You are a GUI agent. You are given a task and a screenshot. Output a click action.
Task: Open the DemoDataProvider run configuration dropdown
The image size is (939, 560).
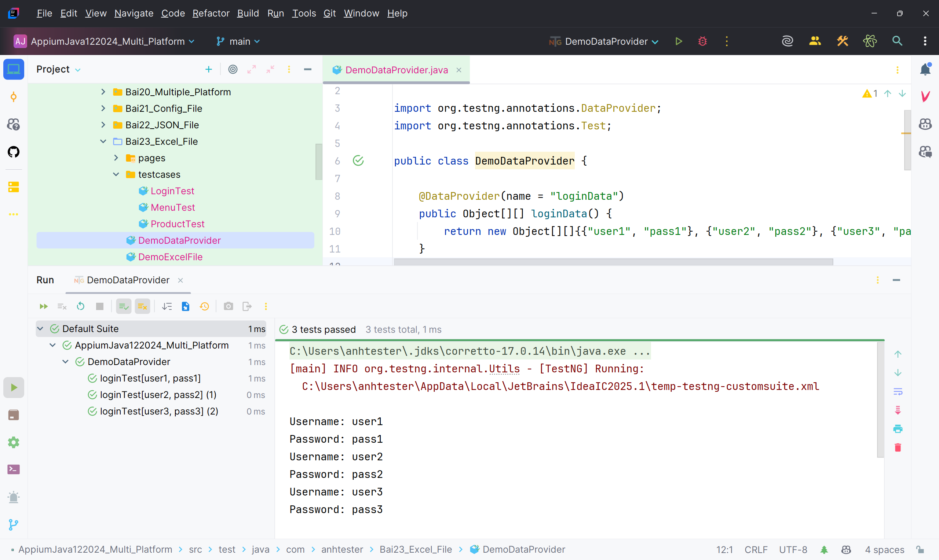click(x=604, y=41)
